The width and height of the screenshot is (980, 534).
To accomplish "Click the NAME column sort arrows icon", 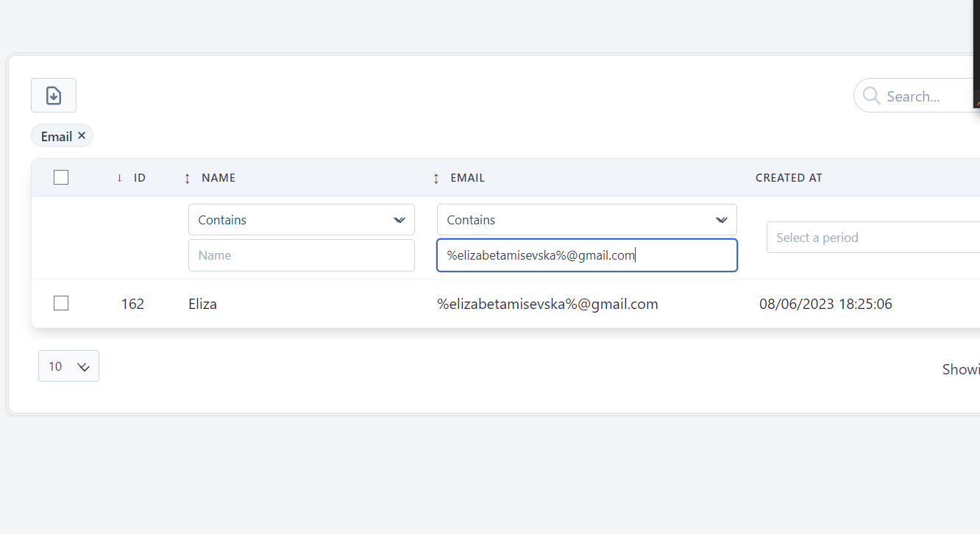I will 187,178.
